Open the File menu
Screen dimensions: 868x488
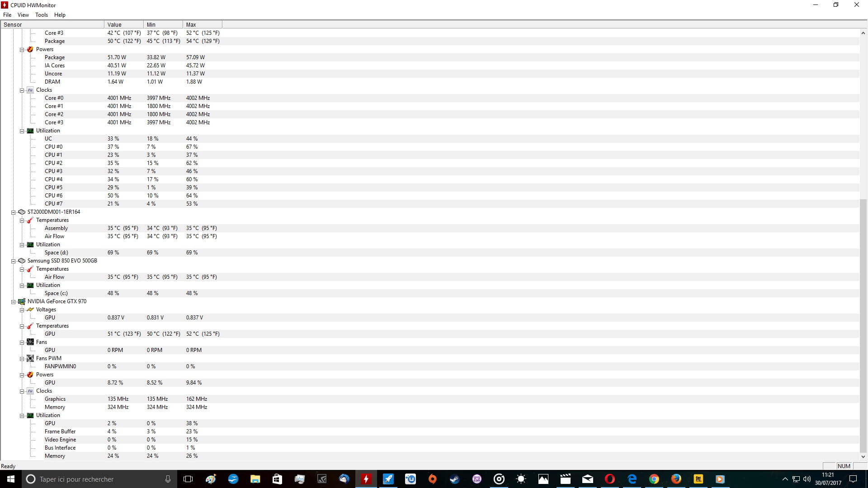coord(7,15)
